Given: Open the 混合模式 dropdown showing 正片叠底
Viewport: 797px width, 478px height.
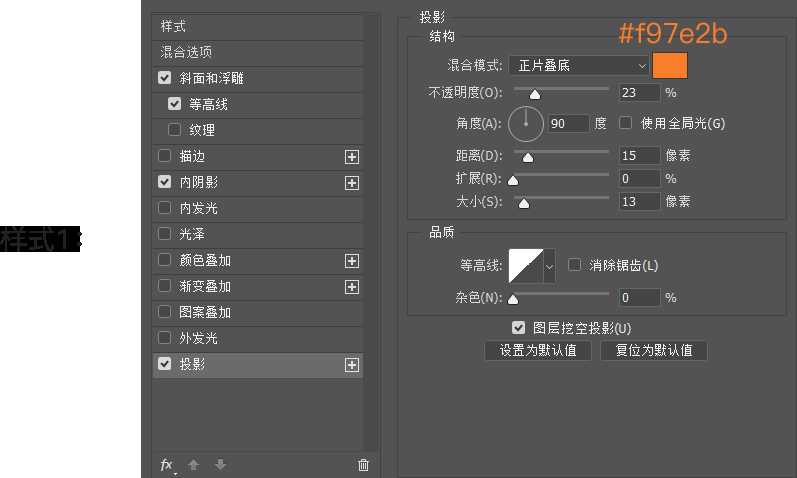Looking at the screenshot, I should coord(579,66).
